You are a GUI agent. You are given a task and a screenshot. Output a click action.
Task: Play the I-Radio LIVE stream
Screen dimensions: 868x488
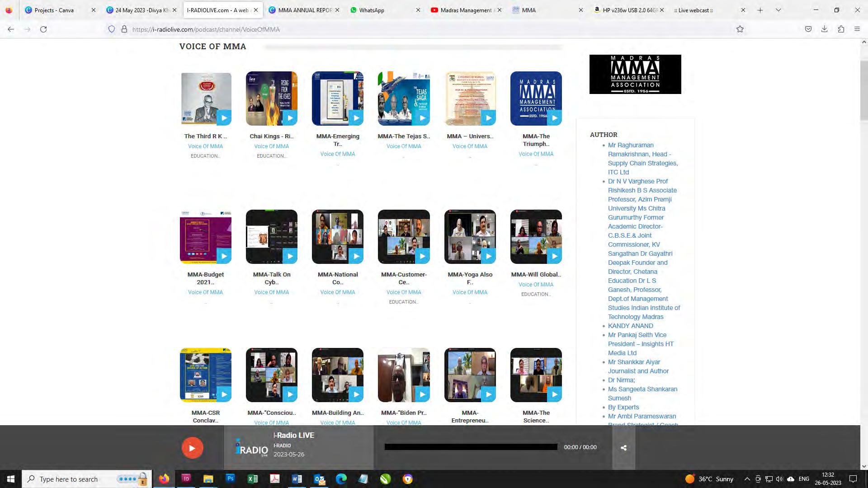point(192,448)
